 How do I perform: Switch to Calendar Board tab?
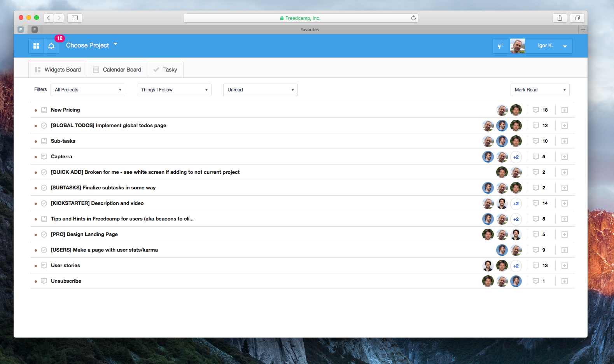coord(117,70)
